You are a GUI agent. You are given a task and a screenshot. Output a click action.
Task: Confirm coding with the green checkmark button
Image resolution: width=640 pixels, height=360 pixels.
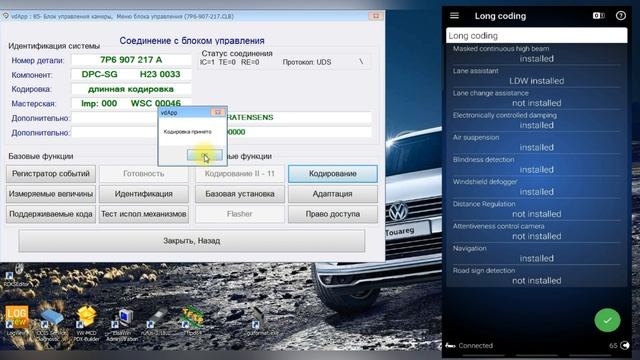coord(607,320)
